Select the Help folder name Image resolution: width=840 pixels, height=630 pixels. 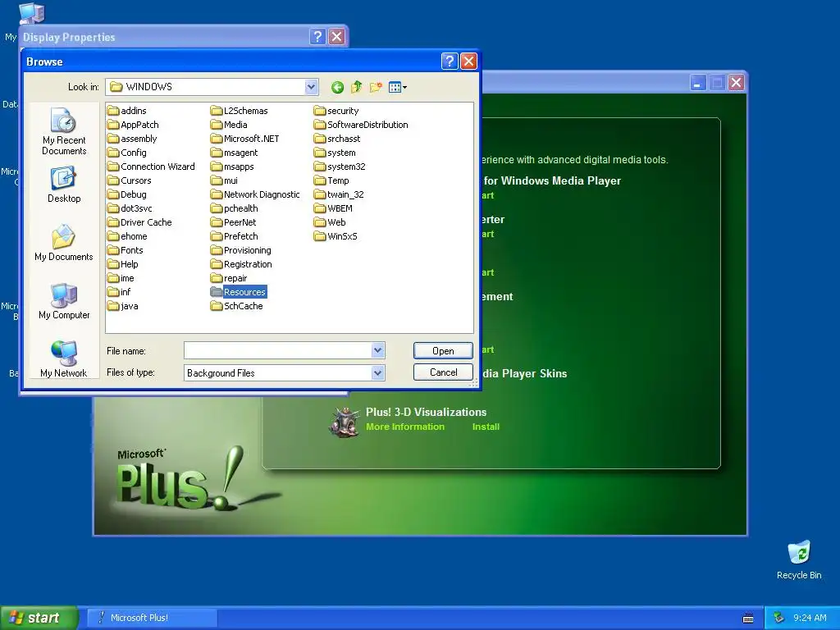(x=129, y=264)
